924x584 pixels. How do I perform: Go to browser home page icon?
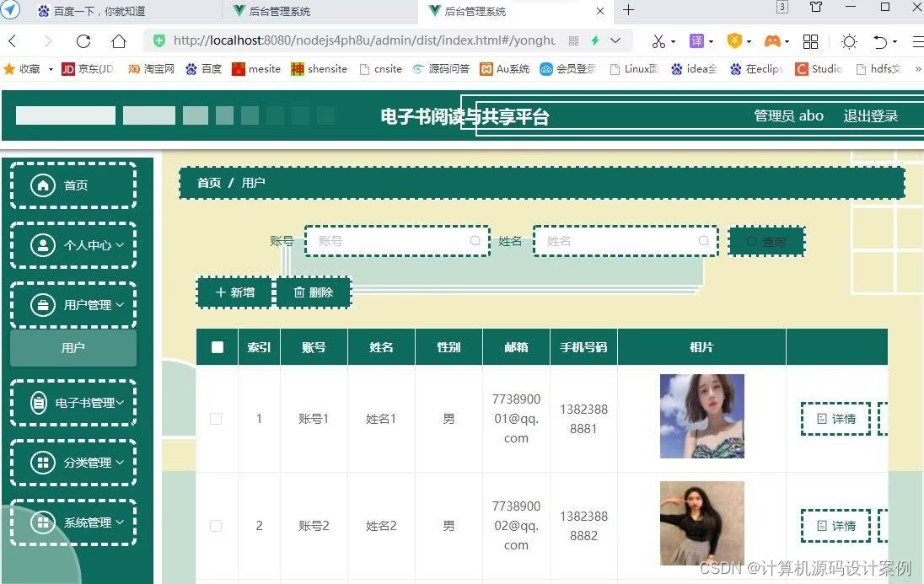coord(118,41)
